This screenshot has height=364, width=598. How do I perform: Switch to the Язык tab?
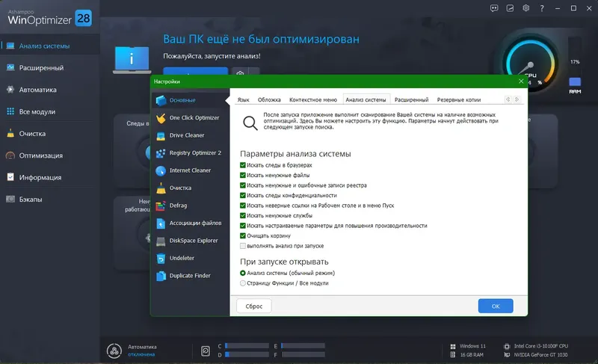(x=244, y=100)
